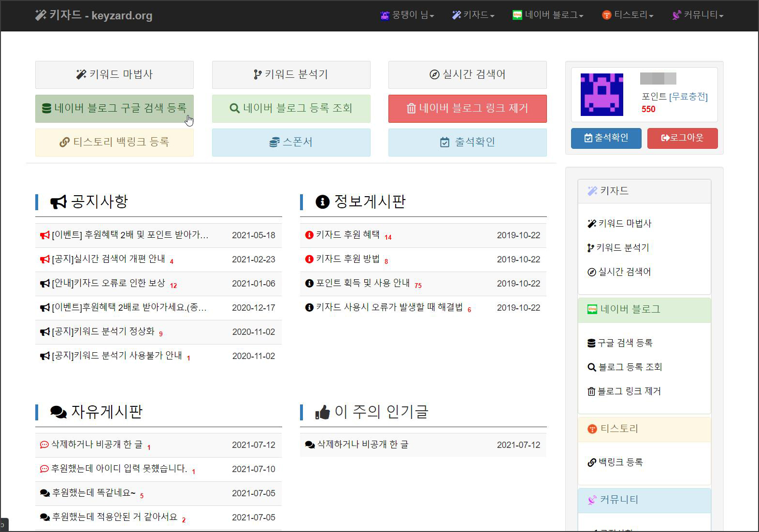The image size is (759, 532).
Task: Open the 키워드 분석기 button
Action: tap(291, 74)
